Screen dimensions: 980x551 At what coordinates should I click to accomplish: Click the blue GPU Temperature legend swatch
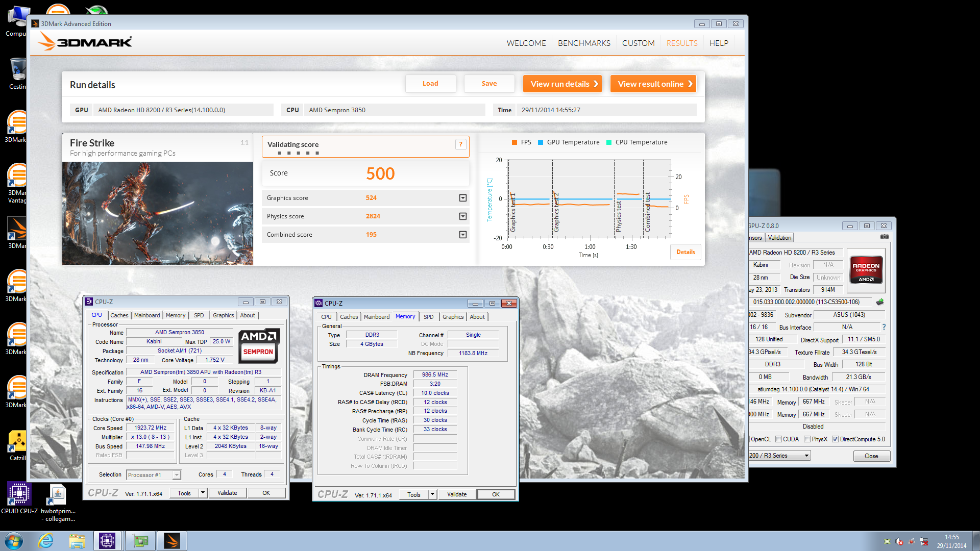[541, 142]
